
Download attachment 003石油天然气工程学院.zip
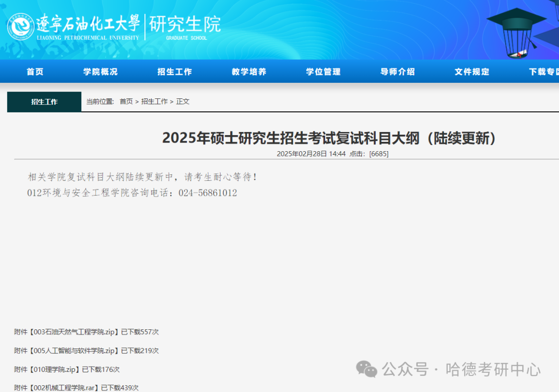(x=74, y=332)
